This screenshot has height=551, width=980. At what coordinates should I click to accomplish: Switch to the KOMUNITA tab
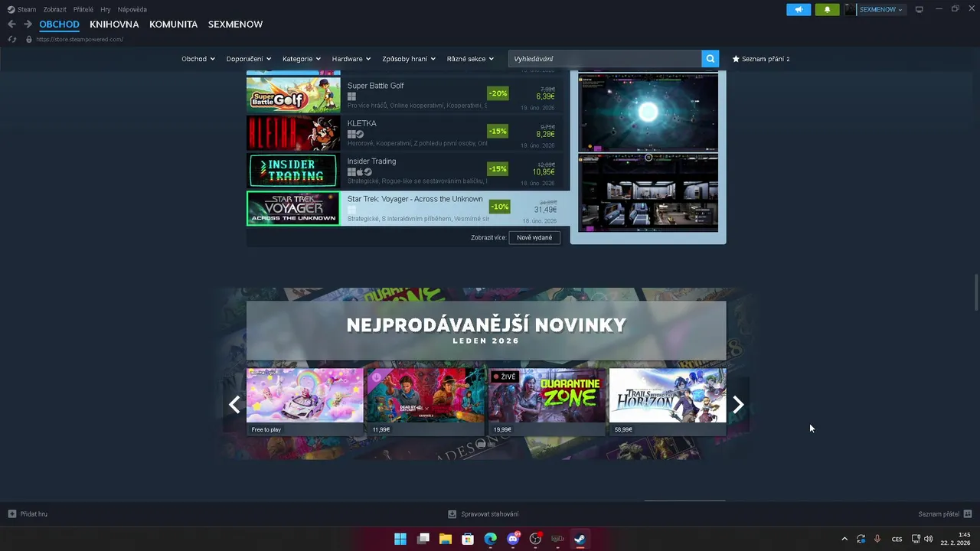click(x=173, y=24)
